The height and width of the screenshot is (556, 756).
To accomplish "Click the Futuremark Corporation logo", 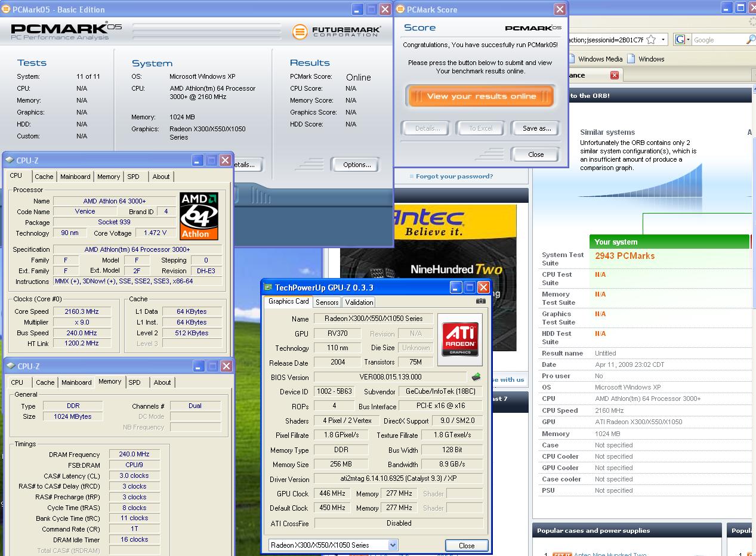I will 335,32.
